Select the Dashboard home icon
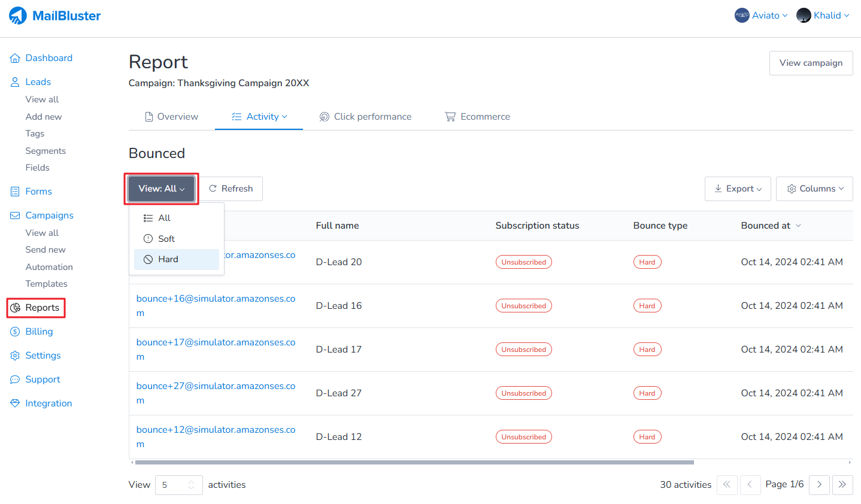861x504 pixels. tap(14, 57)
